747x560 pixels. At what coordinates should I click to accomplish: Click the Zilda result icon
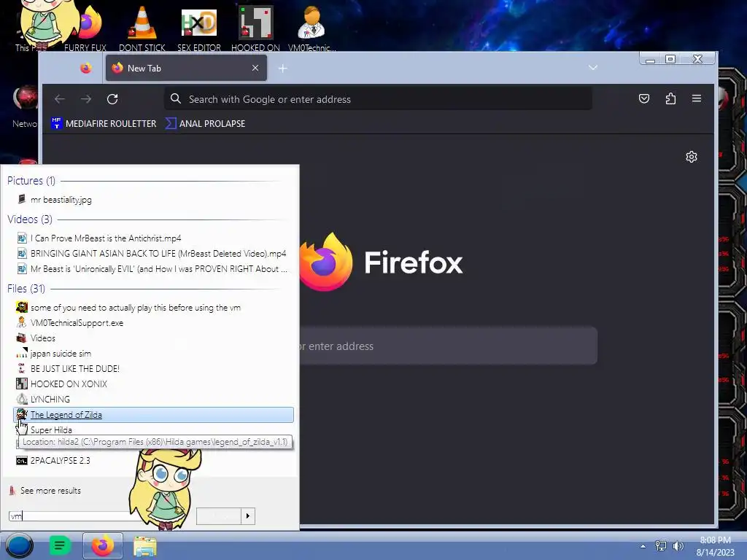[21, 414]
